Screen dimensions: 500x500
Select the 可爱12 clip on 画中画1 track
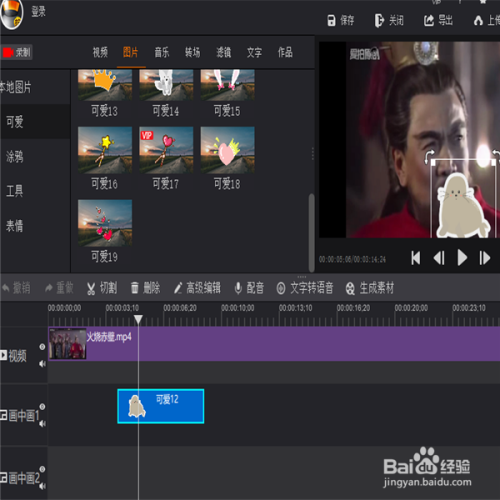161,406
